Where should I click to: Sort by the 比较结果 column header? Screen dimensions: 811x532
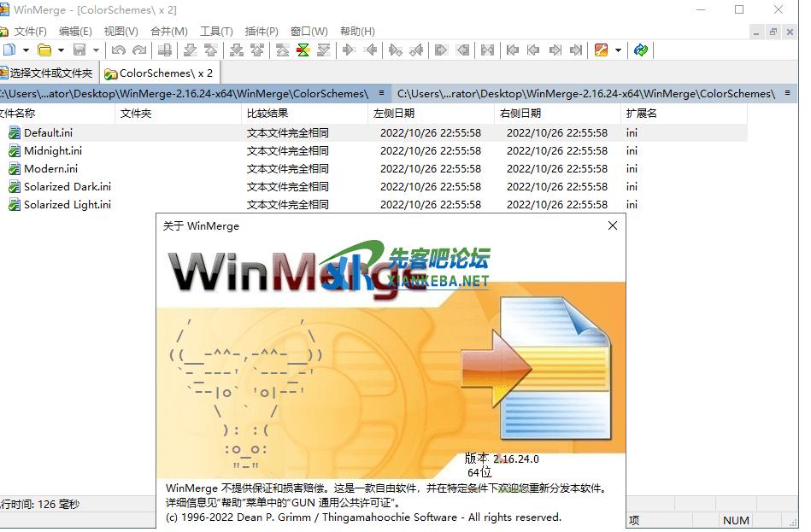267,114
